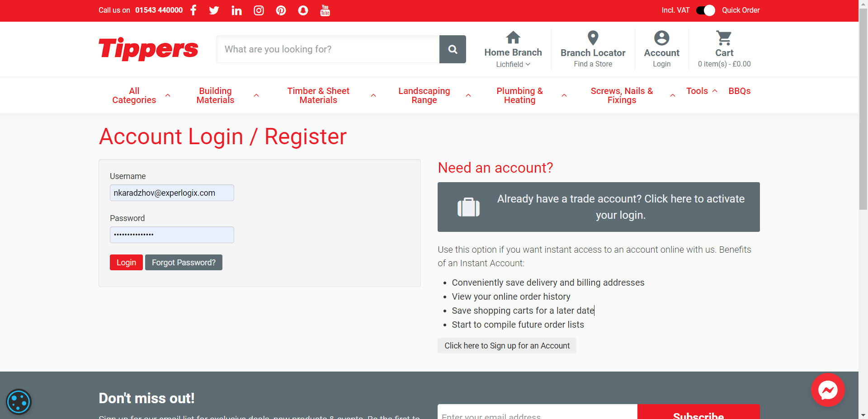Focus the newsletter email address field

point(538,412)
